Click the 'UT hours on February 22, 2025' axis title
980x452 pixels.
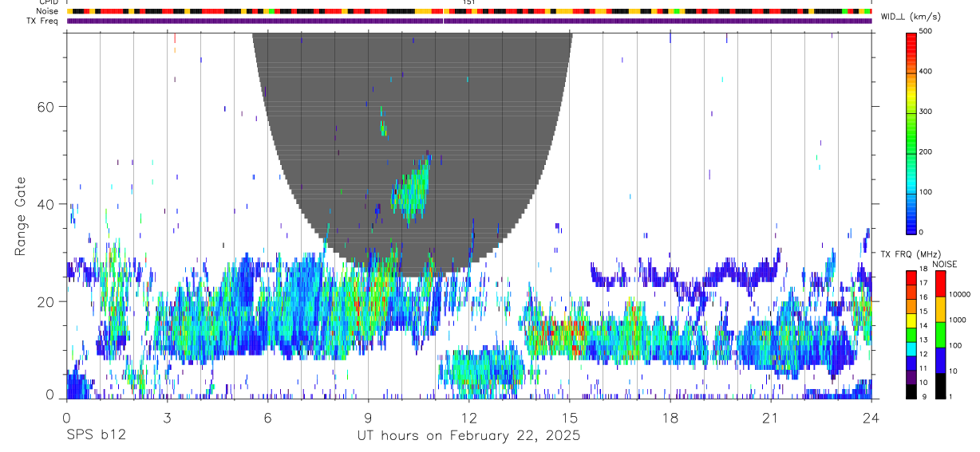click(x=468, y=436)
